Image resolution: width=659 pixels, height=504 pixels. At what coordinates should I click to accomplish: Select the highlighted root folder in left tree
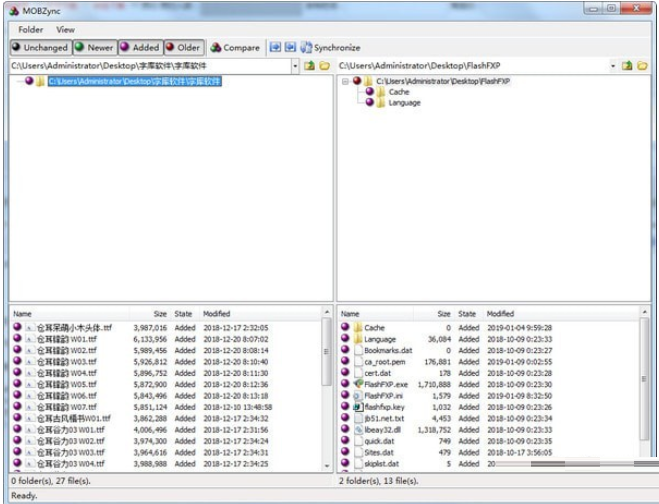tap(134, 81)
